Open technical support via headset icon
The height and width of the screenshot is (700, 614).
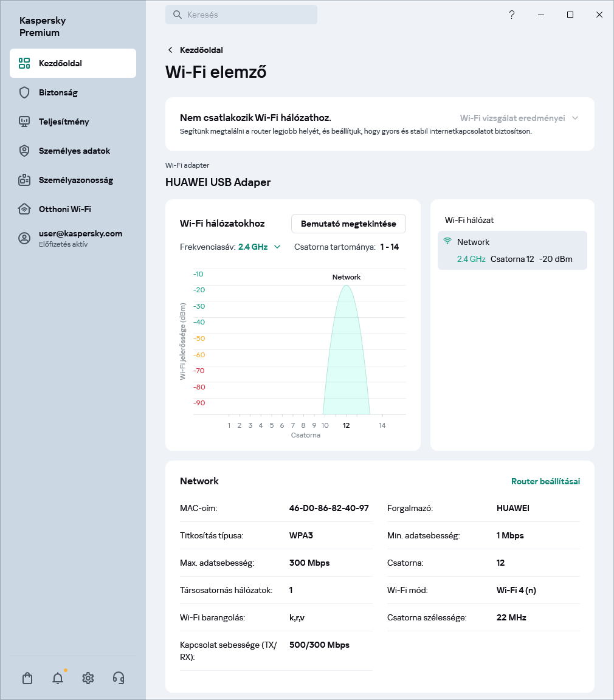118,678
